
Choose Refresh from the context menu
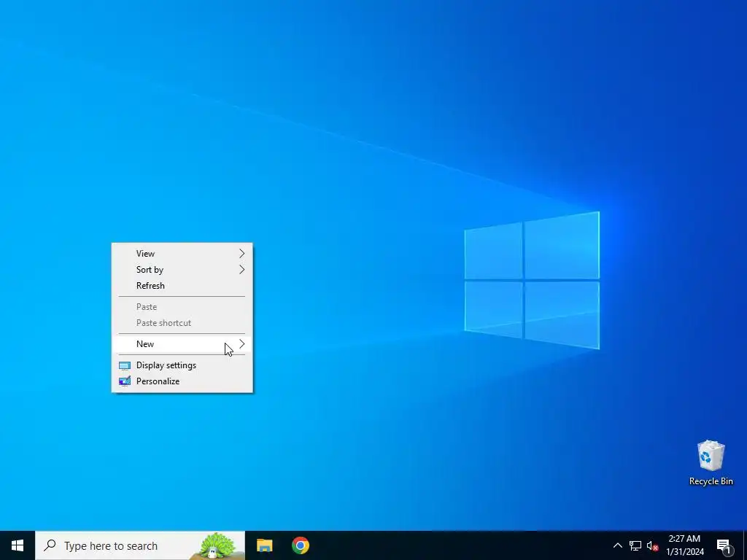click(x=182, y=286)
